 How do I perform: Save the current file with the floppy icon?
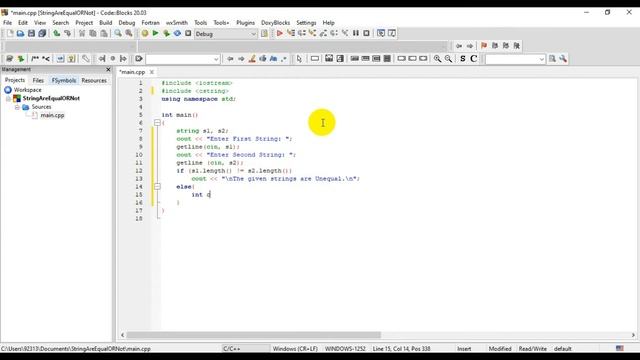click(31, 33)
